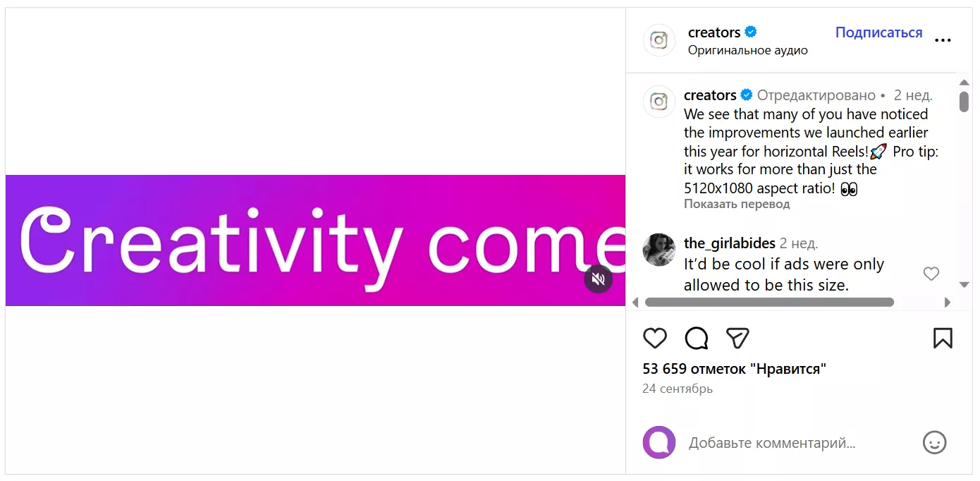Click the scroll-down arrow of the comments

(x=964, y=284)
